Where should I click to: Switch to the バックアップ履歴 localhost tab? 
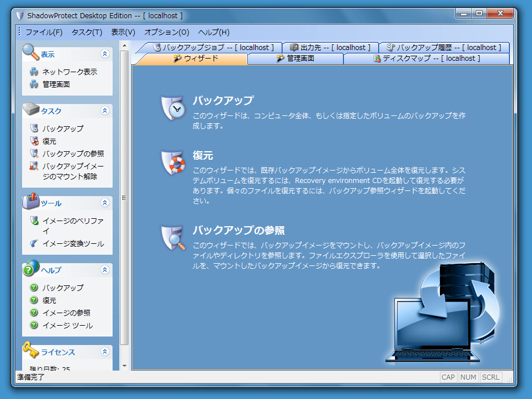click(444, 48)
